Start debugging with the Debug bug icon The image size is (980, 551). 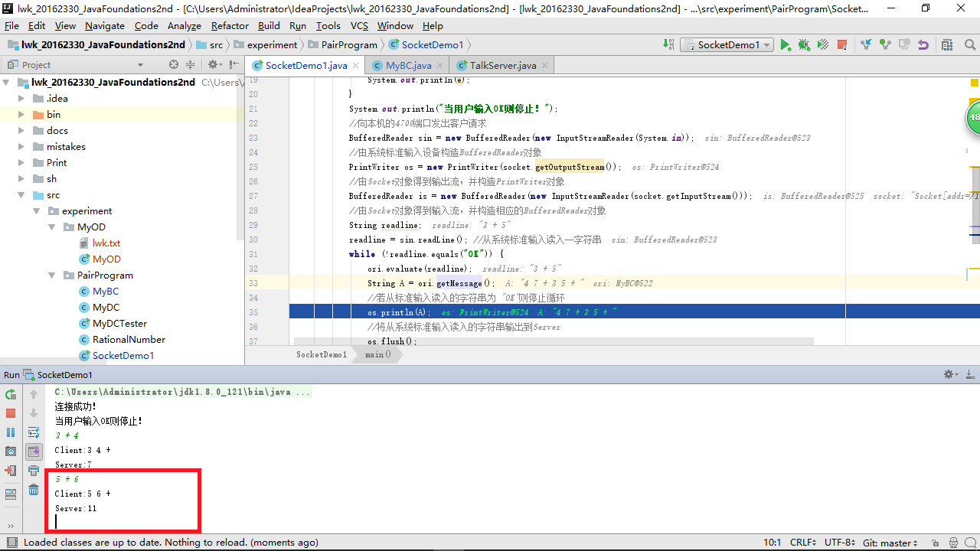[x=804, y=45]
